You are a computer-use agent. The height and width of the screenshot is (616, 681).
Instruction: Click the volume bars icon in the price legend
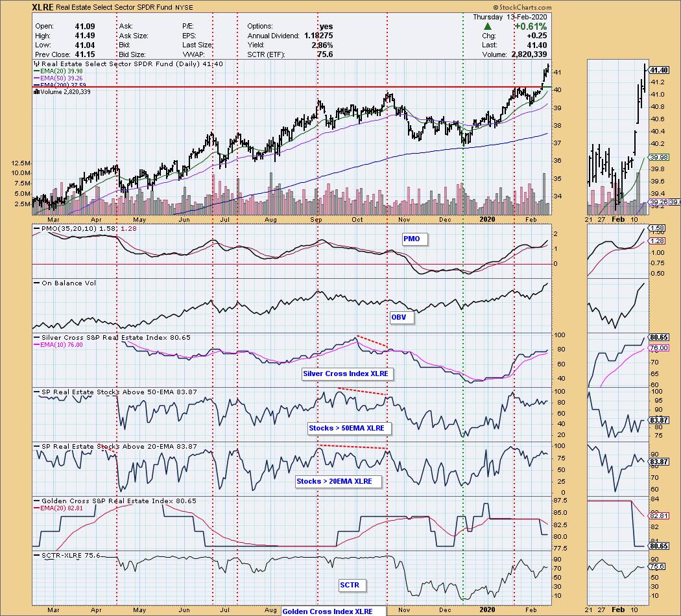coord(36,91)
